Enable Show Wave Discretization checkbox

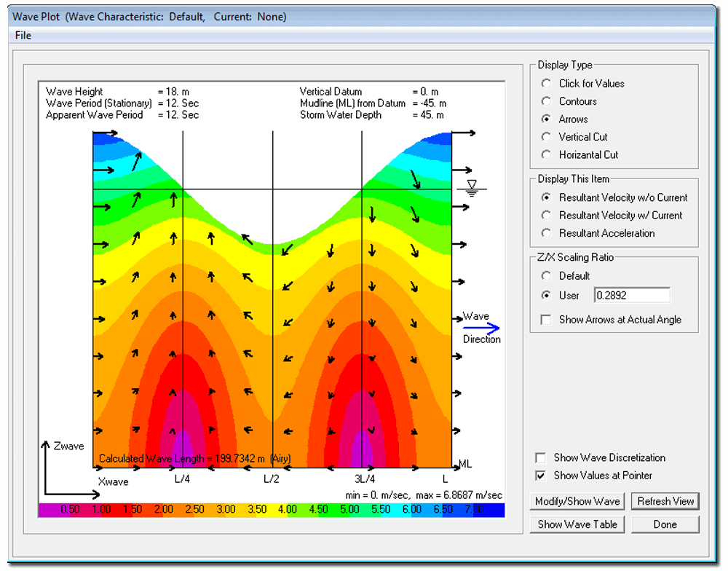click(x=540, y=458)
